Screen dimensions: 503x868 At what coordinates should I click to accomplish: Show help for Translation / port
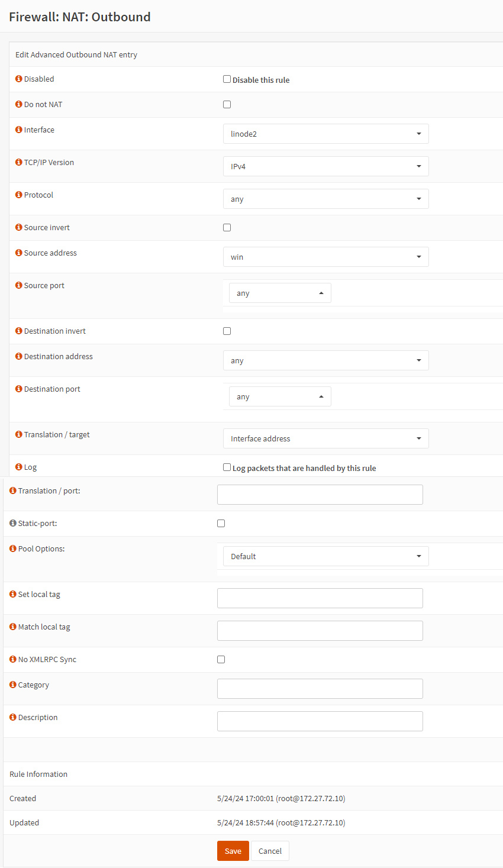click(13, 491)
